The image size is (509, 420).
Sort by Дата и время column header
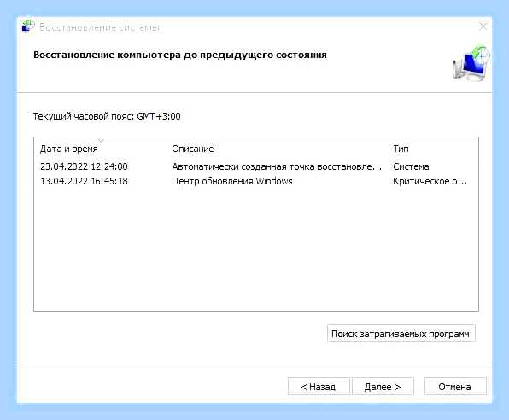tap(69, 149)
